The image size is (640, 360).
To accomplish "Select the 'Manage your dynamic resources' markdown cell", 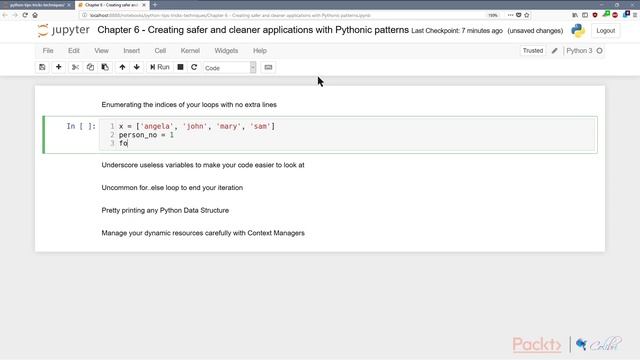I will [203, 233].
